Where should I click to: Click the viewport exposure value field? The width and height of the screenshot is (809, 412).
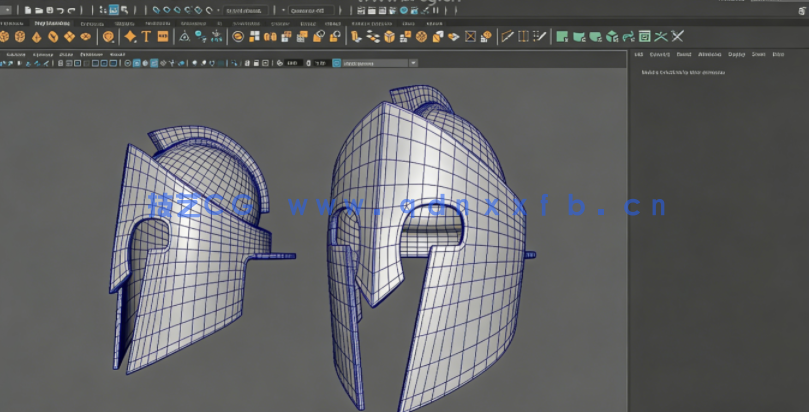point(292,62)
